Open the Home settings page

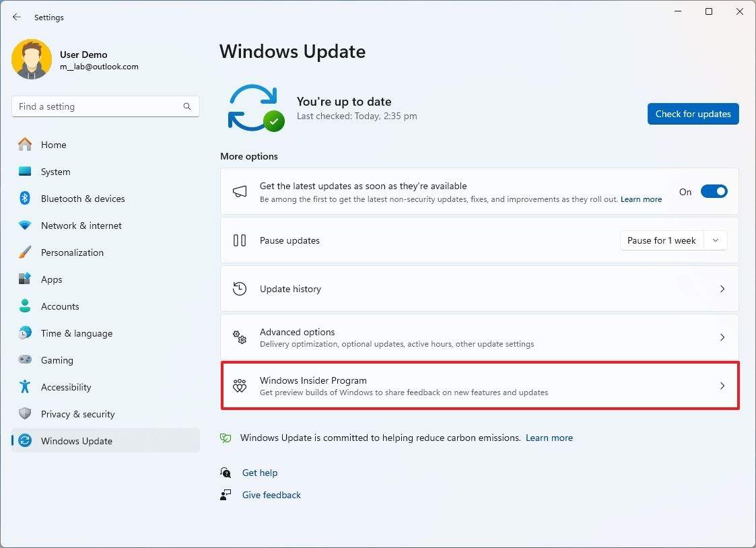pyautogui.click(x=106, y=145)
